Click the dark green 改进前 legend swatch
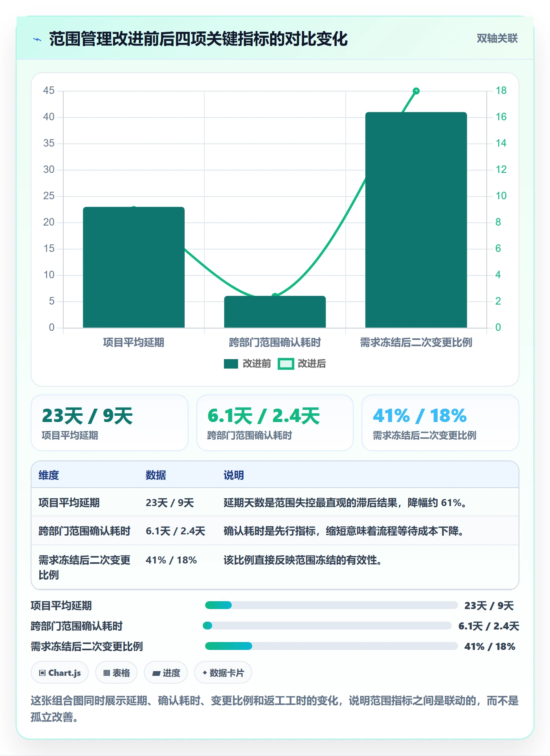This screenshot has width=550, height=756. pos(231,364)
